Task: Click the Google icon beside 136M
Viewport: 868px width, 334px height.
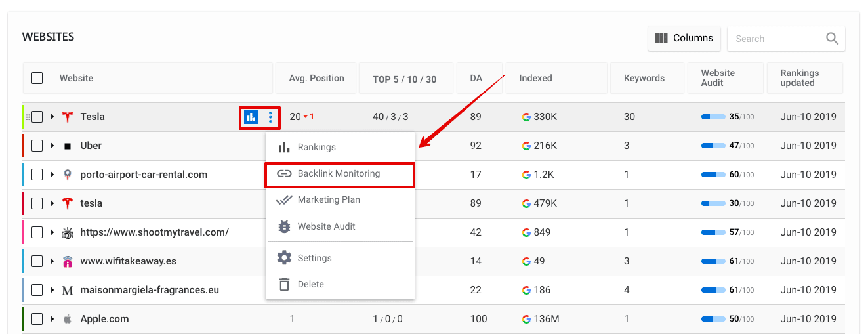Action: pyautogui.click(x=526, y=319)
